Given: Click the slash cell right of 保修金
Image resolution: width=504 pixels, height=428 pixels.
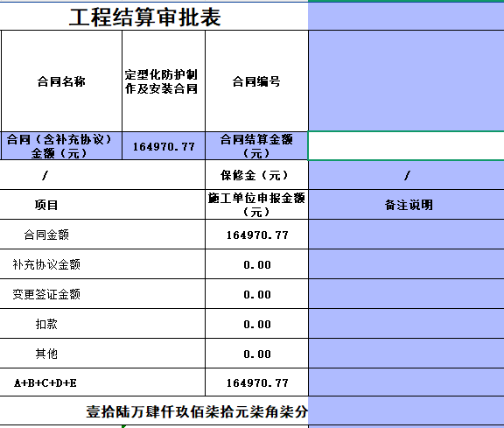Looking at the screenshot, I should click(406, 175).
